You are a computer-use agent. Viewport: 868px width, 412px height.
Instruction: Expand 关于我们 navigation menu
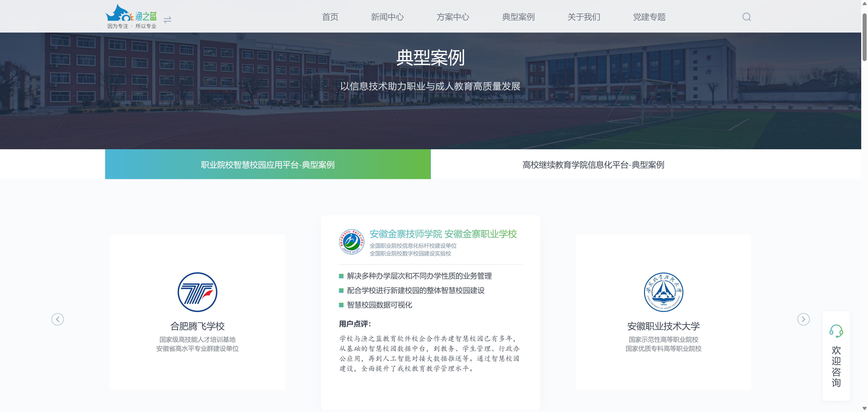tap(584, 17)
